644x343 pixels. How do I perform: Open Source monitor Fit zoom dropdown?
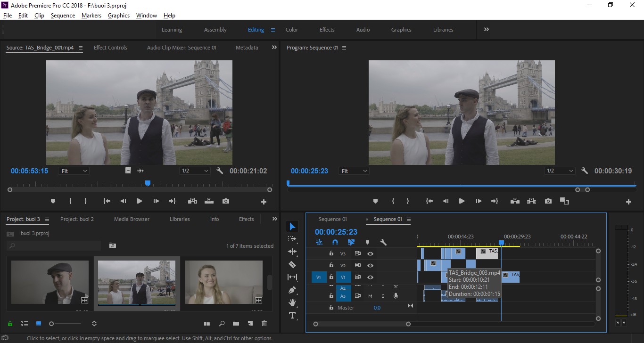point(74,171)
